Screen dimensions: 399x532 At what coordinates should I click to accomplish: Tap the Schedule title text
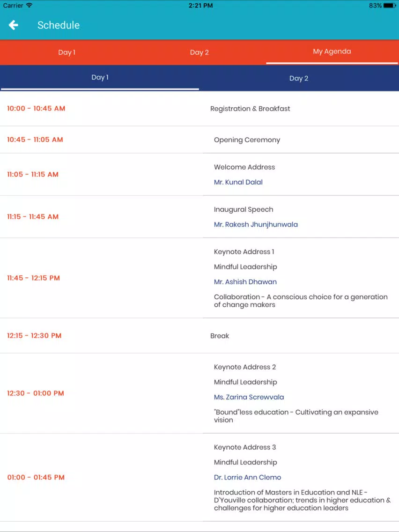[x=59, y=25]
